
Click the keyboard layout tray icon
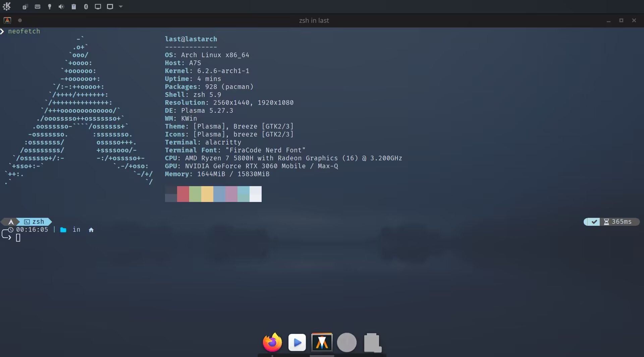(38, 7)
